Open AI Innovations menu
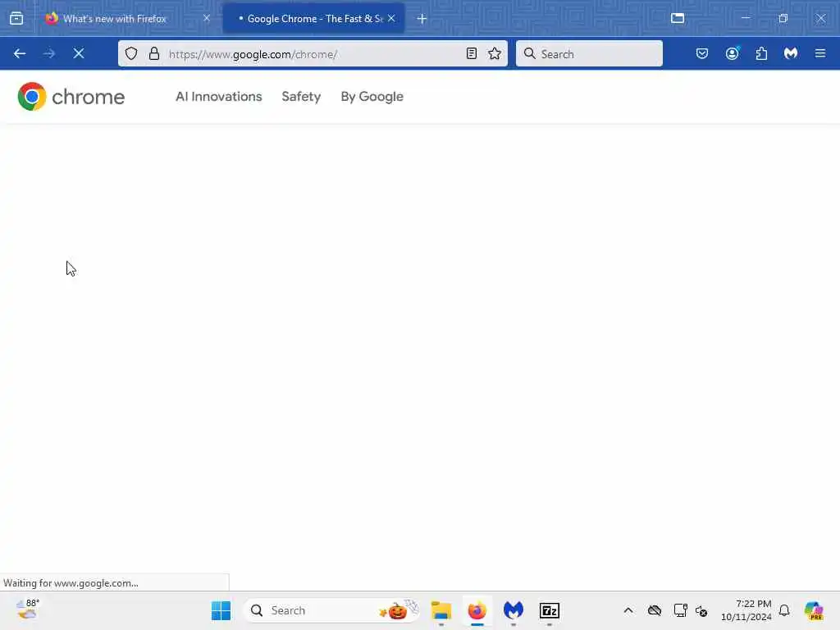The image size is (840, 630). (x=218, y=97)
